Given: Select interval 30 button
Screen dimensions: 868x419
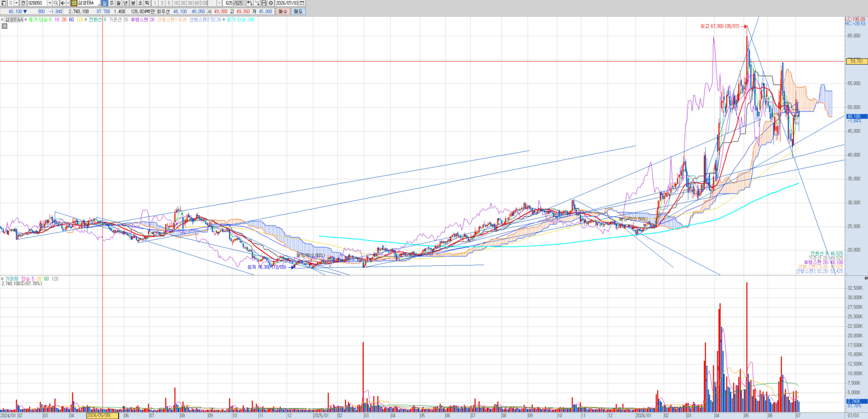Looking at the screenshot, I should click(190, 3).
